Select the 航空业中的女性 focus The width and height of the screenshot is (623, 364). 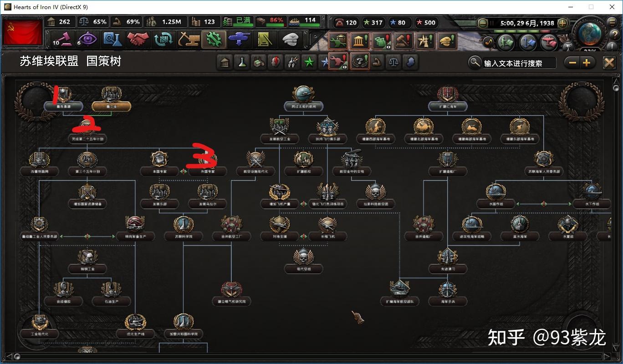tap(352, 164)
